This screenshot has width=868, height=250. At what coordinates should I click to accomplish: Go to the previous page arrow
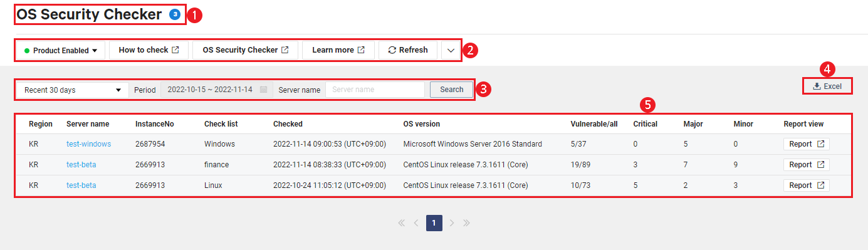point(416,222)
